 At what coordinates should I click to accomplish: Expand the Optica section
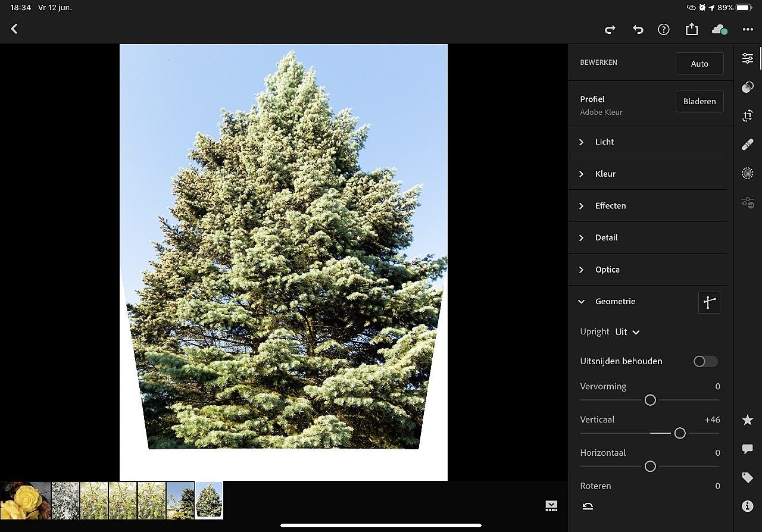click(x=647, y=270)
